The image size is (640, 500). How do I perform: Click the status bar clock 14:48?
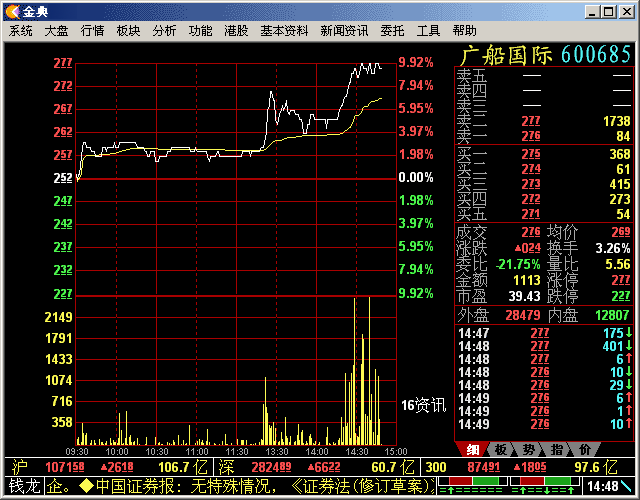click(603, 486)
